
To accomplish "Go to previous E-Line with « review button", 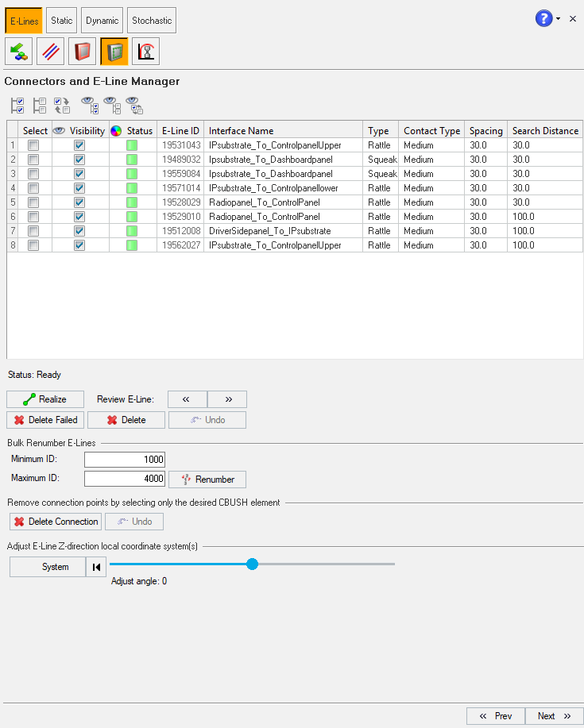I will (x=188, y=399).
